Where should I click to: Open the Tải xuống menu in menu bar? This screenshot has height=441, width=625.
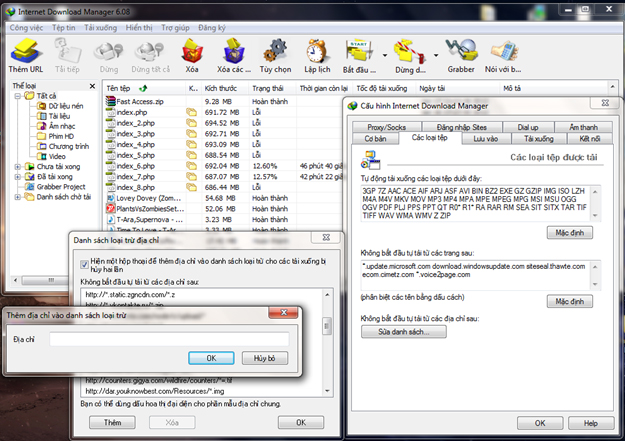click(x=101, y=29)
